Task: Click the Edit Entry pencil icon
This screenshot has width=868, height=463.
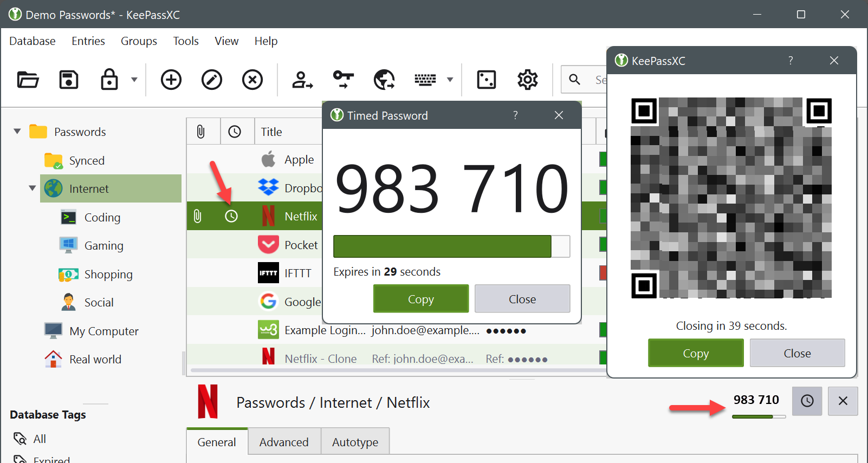Action: [x=212, y=80]
